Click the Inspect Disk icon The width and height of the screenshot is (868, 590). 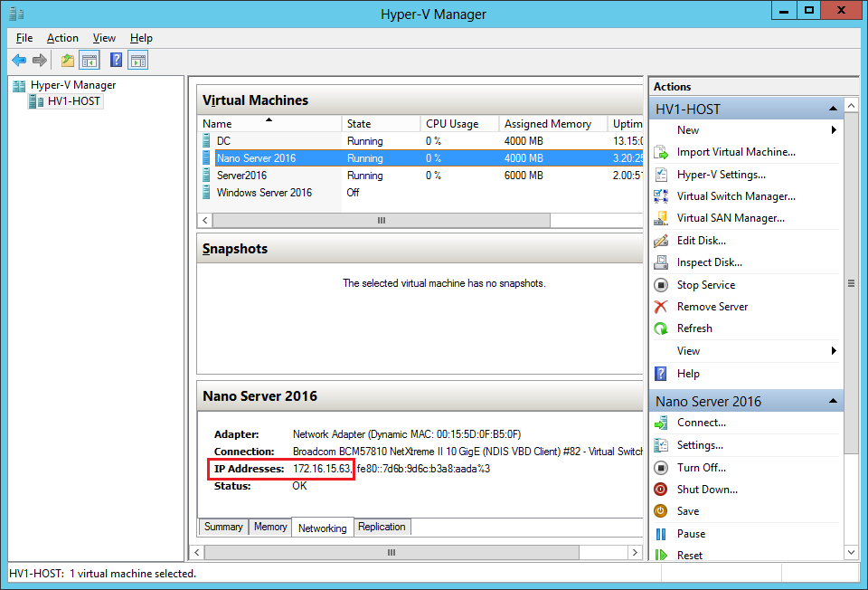coord(661,262)
